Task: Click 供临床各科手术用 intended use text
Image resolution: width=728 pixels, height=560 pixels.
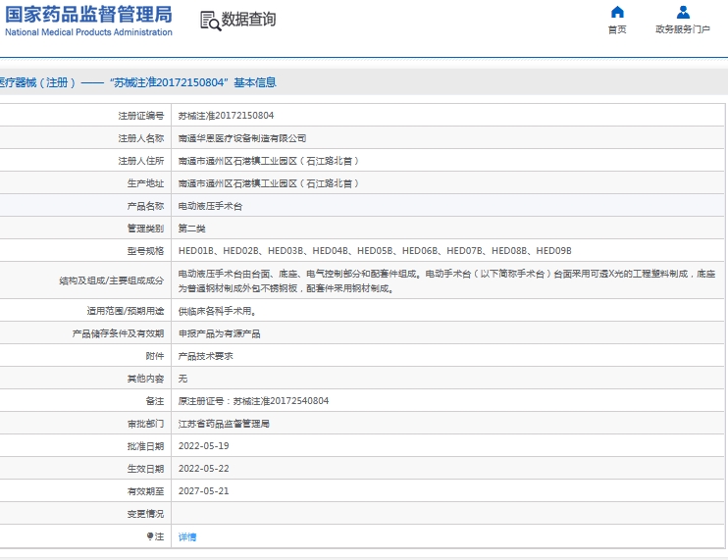Action: (217, 311)
